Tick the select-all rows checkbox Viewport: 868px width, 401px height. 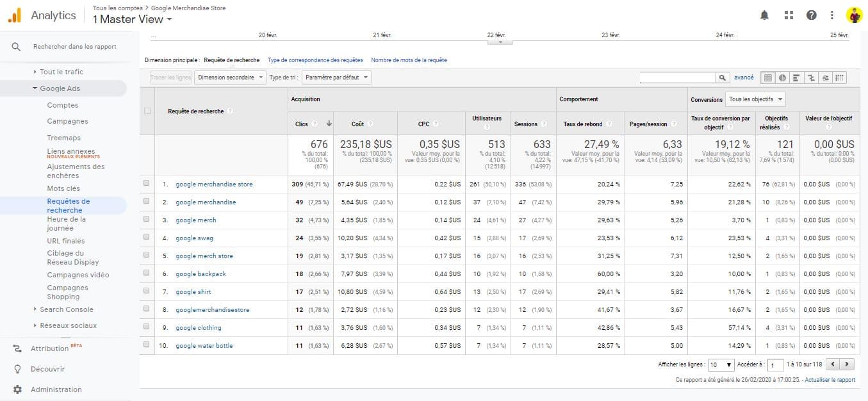point(147,111)
